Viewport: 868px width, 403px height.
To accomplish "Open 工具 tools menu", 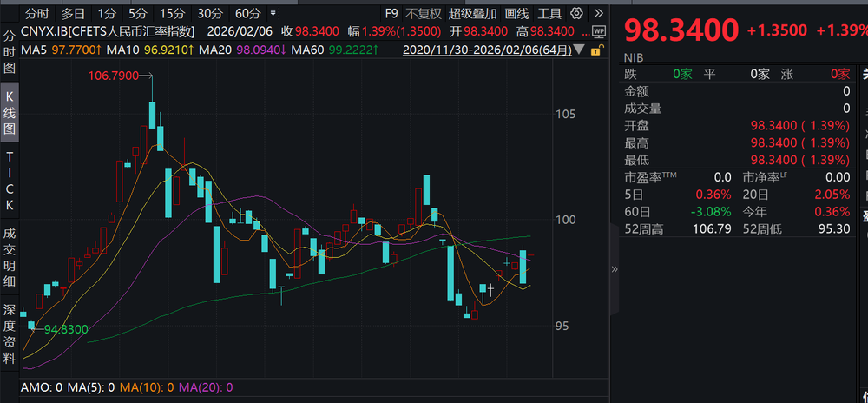I will pyautogui.click(x=549, y=13).
